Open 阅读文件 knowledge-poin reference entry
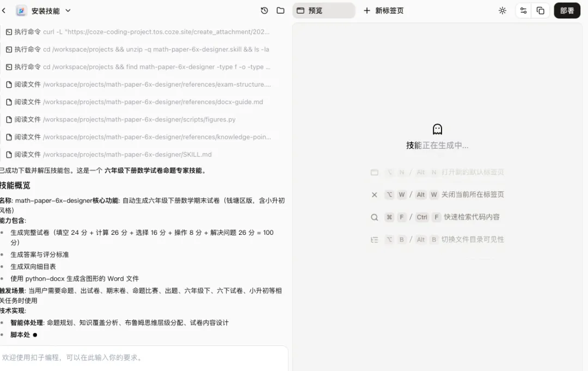 point(138,137)
